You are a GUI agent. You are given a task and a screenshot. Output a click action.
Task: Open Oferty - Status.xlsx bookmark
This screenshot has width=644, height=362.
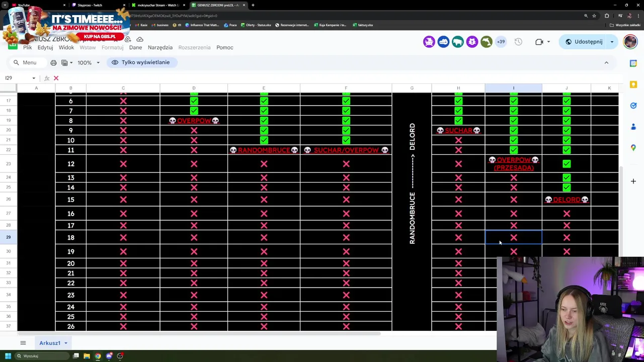point(256,25)
